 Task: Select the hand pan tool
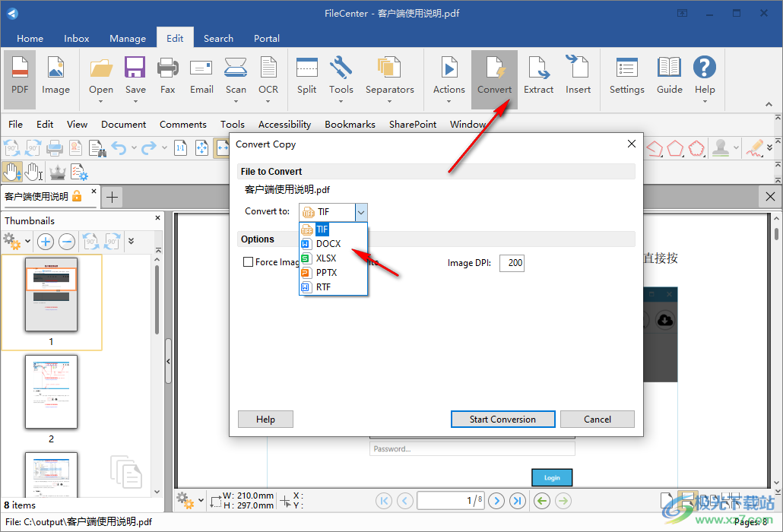click(12, 173)
